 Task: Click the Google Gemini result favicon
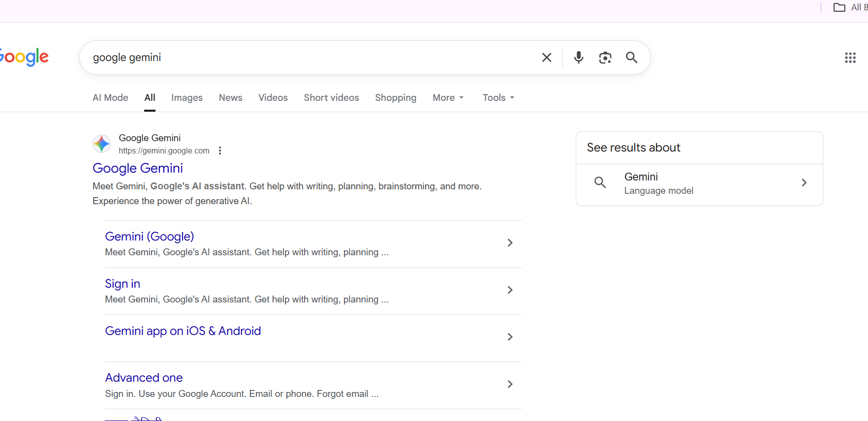[102, 144]
